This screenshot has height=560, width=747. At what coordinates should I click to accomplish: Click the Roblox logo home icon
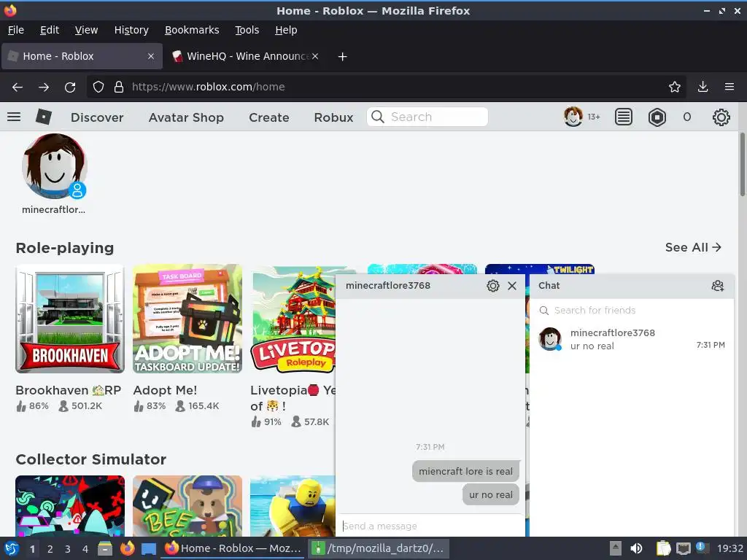(43, 117)
